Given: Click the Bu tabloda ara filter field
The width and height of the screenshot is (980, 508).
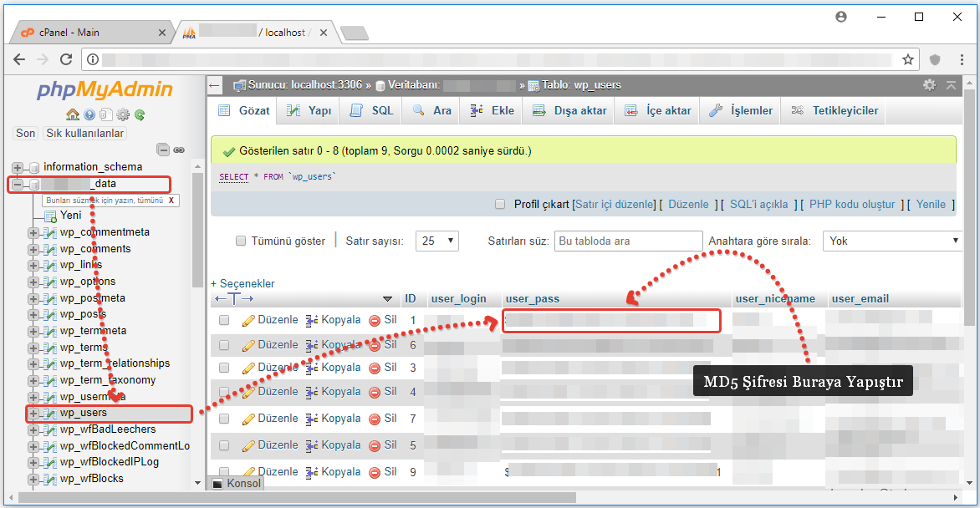Looking at the screenshot, I should coord(628,241).
